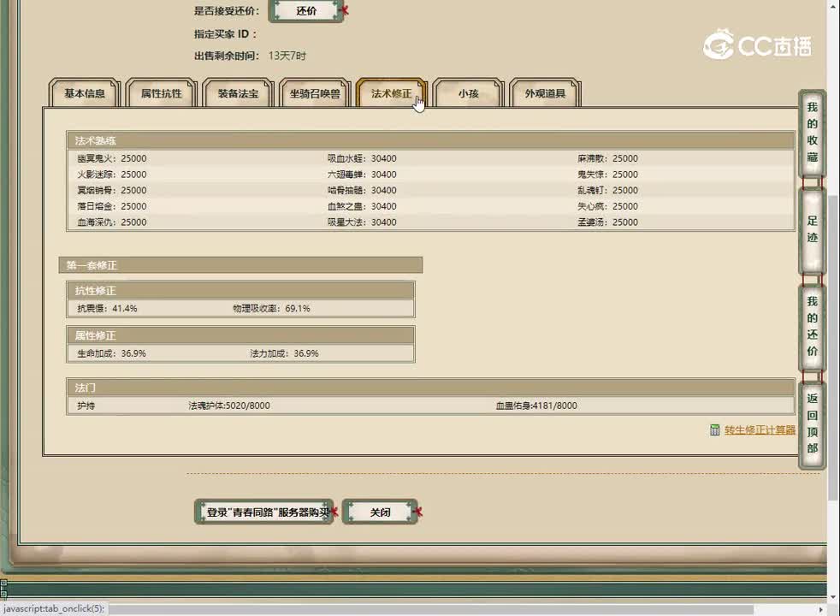Go to the 坐骑召唤兽 tab
Image resolution: width=840 pixels, height=616 pixels.
(315, 93)
